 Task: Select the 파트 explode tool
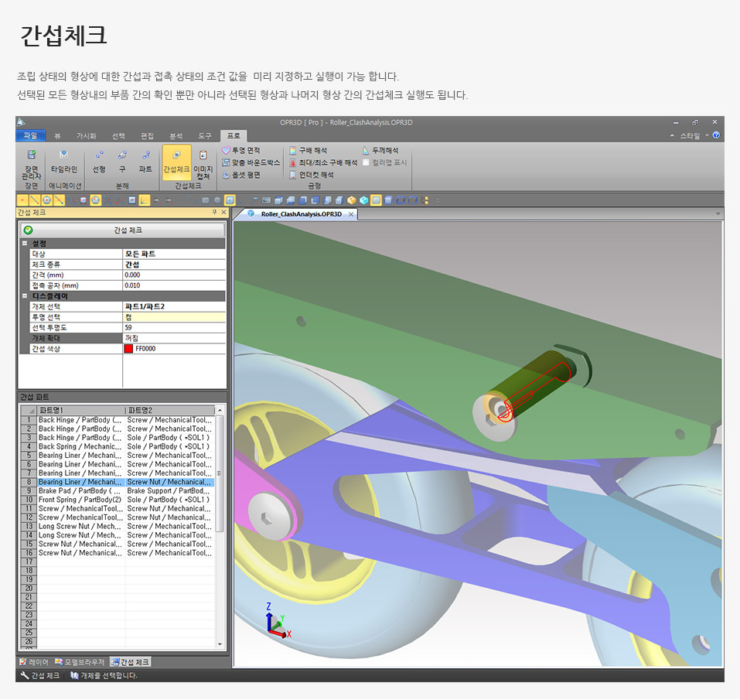point(145,161)
